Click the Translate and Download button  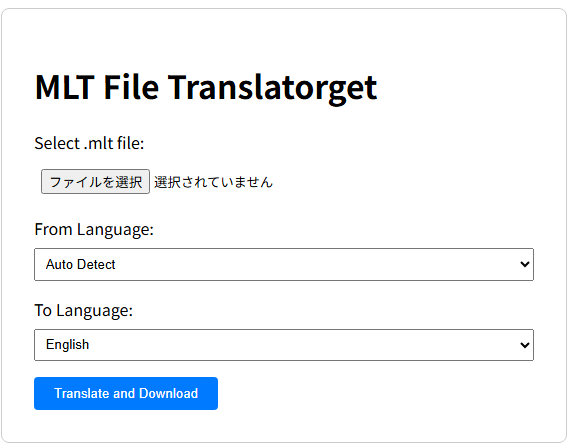126,393
